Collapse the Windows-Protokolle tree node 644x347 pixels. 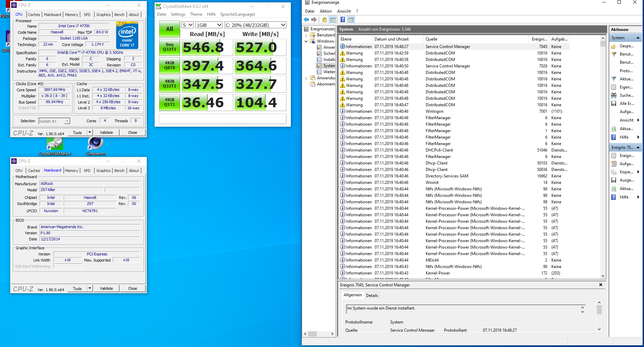coord(306,41)
